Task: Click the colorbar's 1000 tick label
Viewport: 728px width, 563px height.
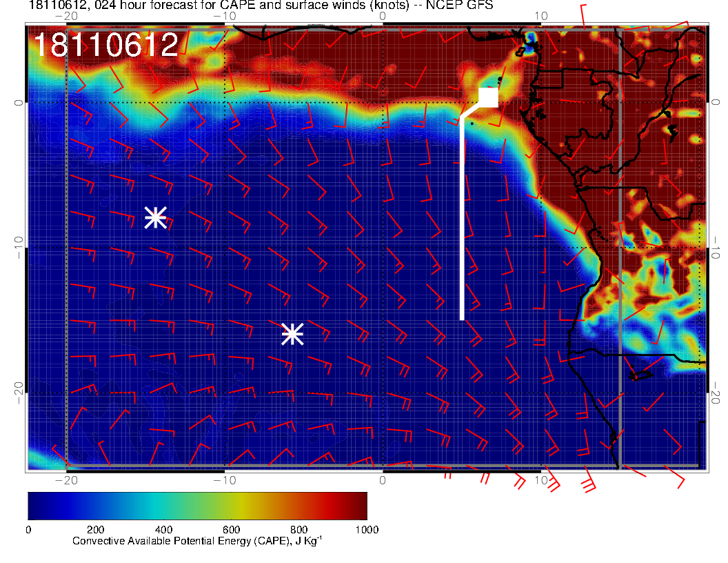Action: 366,530
